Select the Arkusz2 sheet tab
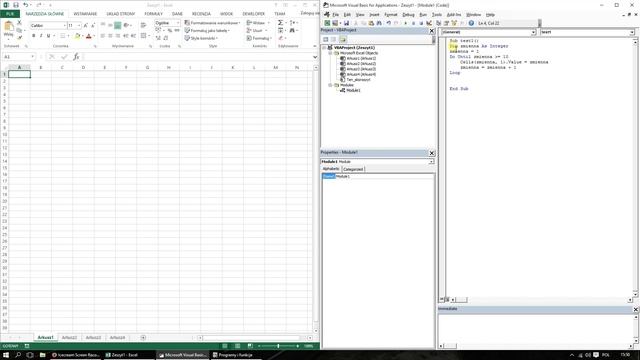640x360 pixels. coord(69,338)
